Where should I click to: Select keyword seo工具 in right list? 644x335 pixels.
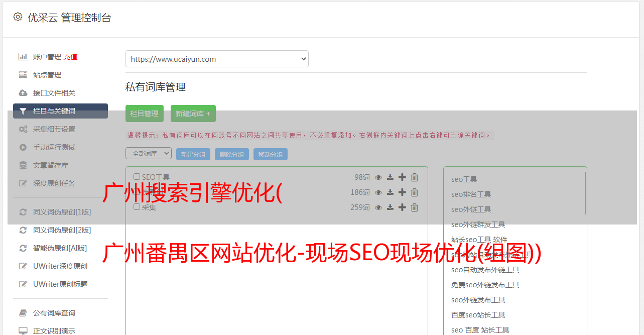(x=464, y=179)
